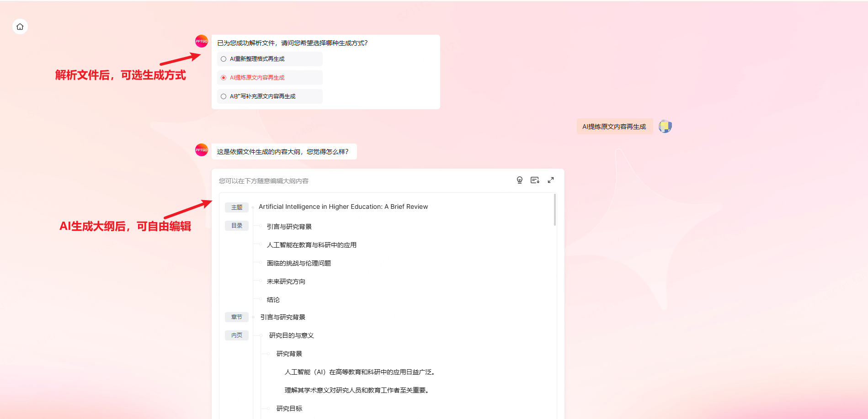Click the user avatar next to AI提炼原文内容再生成 reply
The image size is (868, 419).
tap(665, 126)
